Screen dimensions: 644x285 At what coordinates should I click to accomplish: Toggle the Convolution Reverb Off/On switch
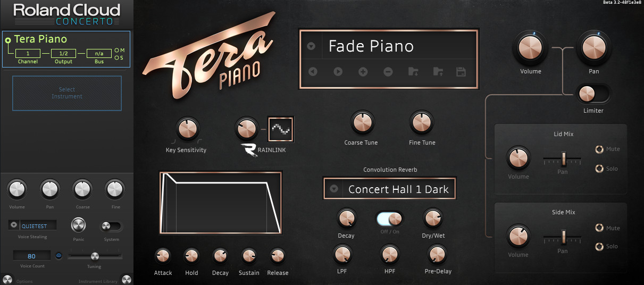[390, 219]
